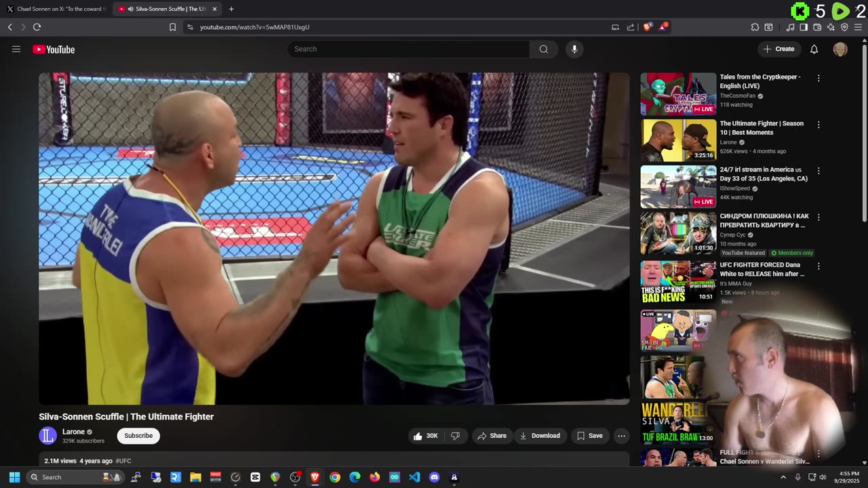Click the video player to toggle playback
This screenshot has width=868, height=488.
(x=334, y=239)
